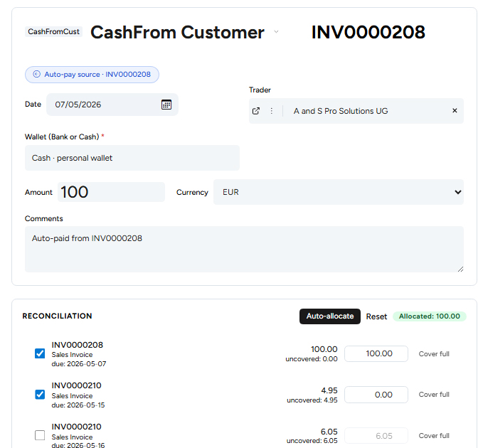Screen dimensions: 483x448
Task: Click the CashFromCust tag label
Action: pos(53,31)
